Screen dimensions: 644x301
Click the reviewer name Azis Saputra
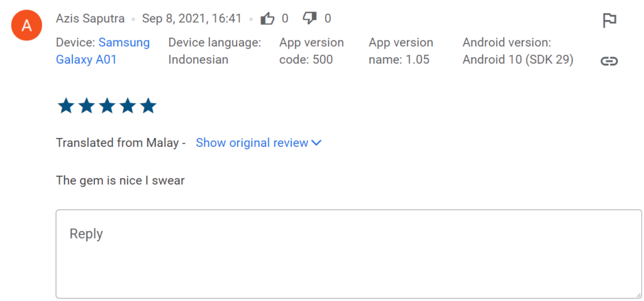[x=91, y=19]
